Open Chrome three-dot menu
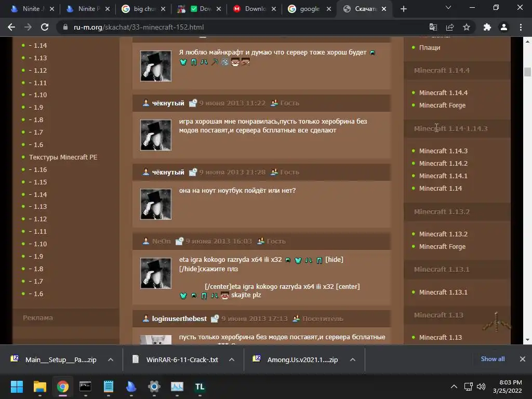532x399 pixels. 521,27
